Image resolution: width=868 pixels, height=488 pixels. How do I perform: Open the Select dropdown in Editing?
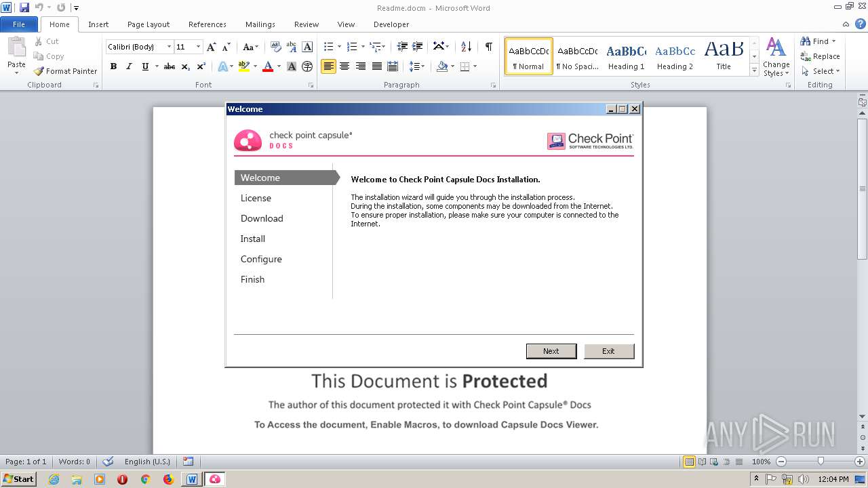point(821,71)
